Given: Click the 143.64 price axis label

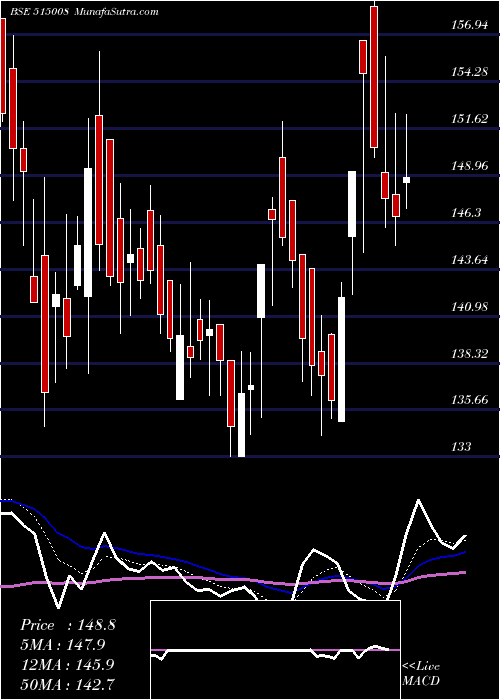Looking at the screenshot, I should [469, 260].
